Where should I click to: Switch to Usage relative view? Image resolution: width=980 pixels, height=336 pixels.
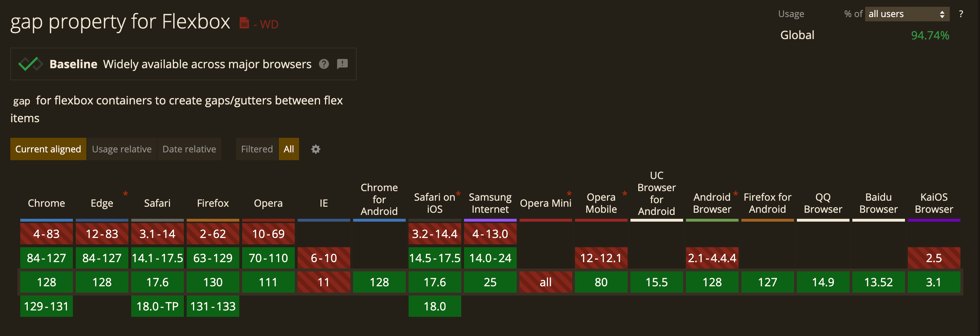coord(122,149)
